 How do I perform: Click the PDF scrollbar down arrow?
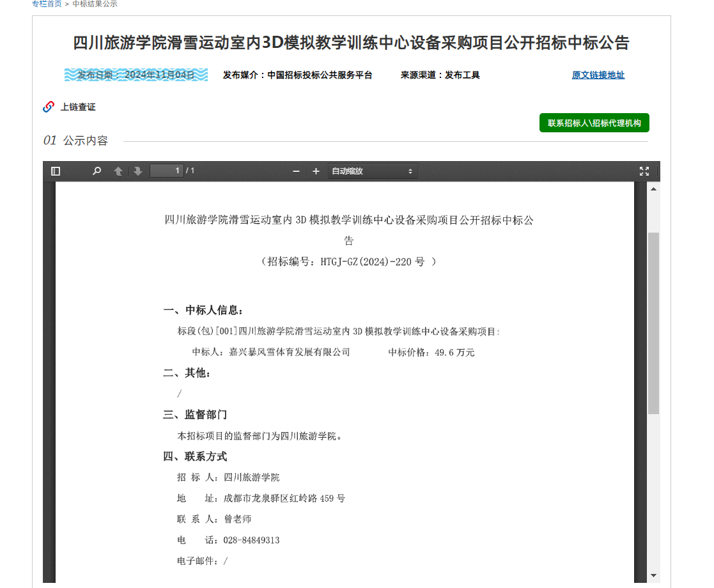coord(653,575)
